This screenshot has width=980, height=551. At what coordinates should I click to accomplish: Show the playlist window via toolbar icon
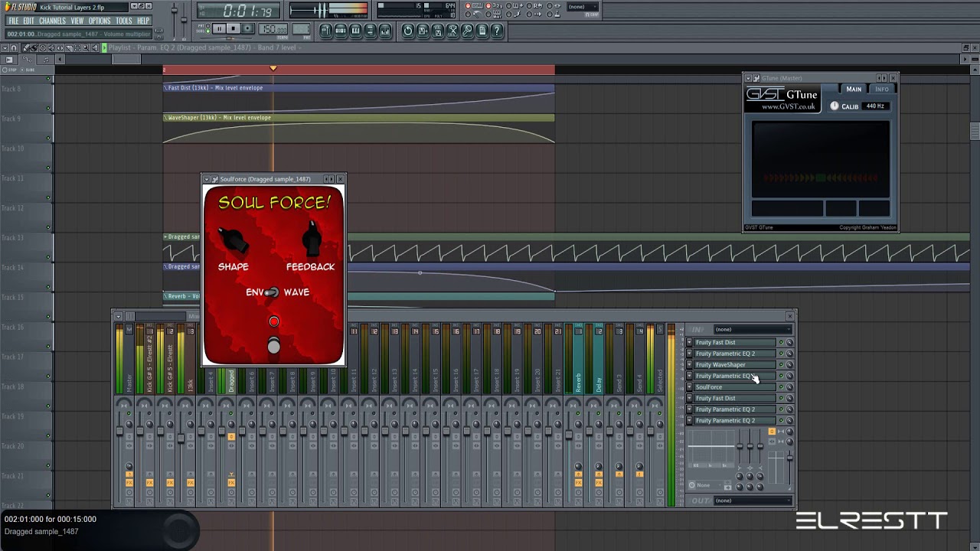pyautogui.click(x=325, y=31)
